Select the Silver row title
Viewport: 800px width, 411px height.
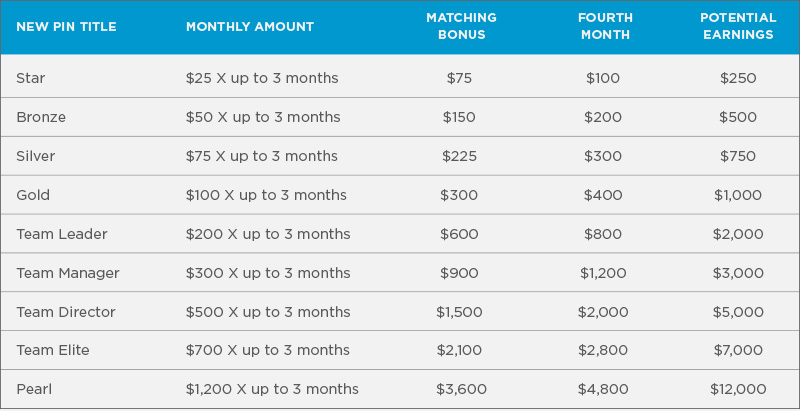pos(36,156)
